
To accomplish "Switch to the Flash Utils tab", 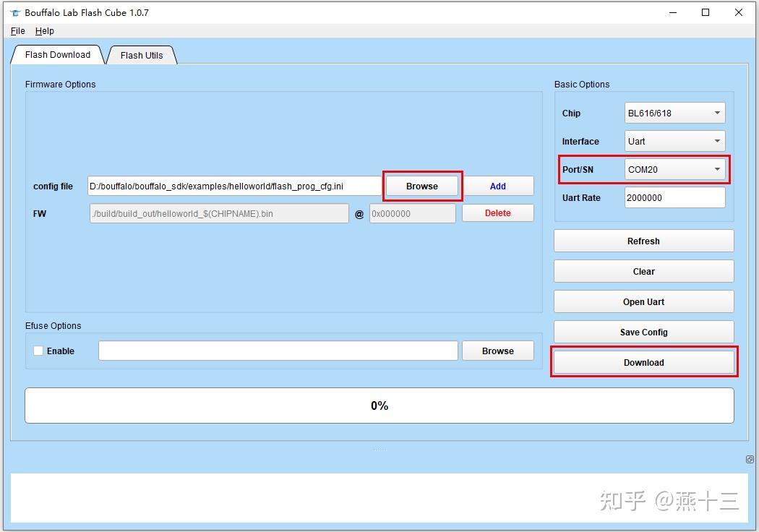I will pos(142,55).
